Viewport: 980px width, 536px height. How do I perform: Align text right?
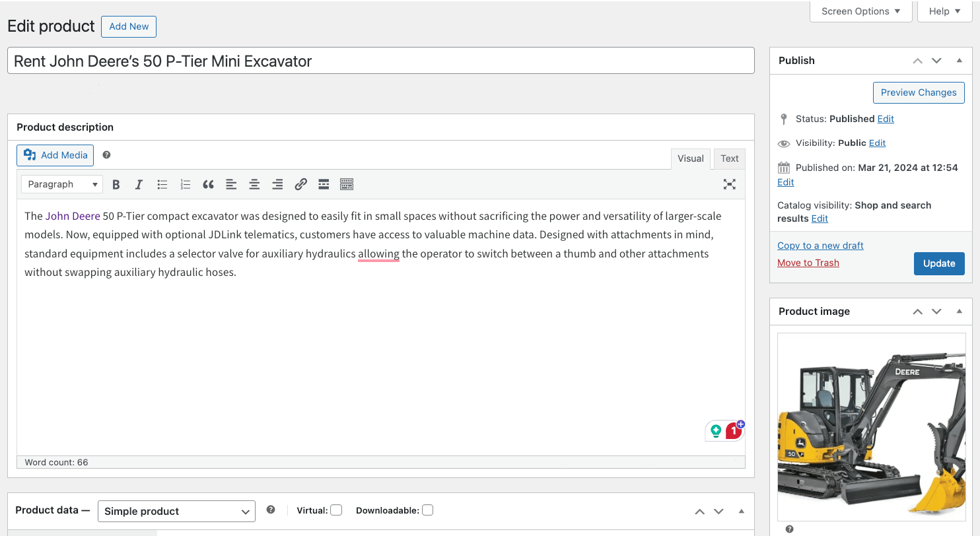pyautogui.click(x=277, y=185)
